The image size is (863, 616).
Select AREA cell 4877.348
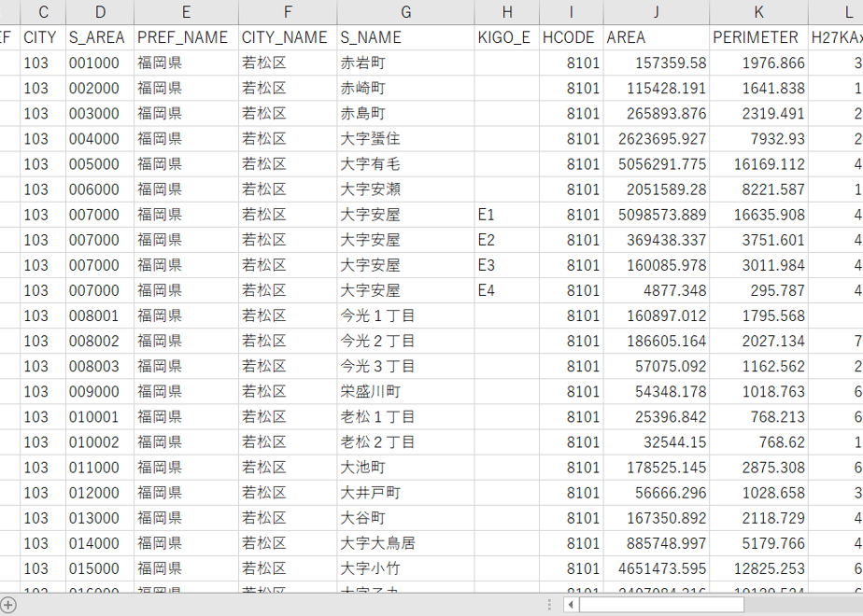(x=656, y=290)
